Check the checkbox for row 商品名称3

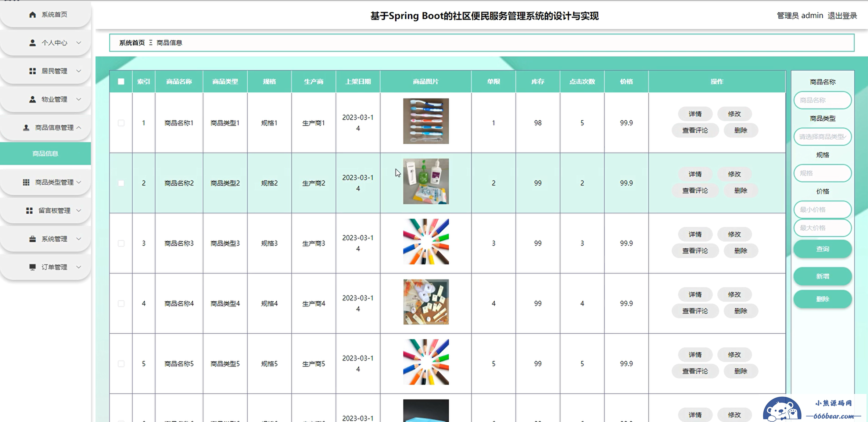pyautogui.click(x=121, y=243)
